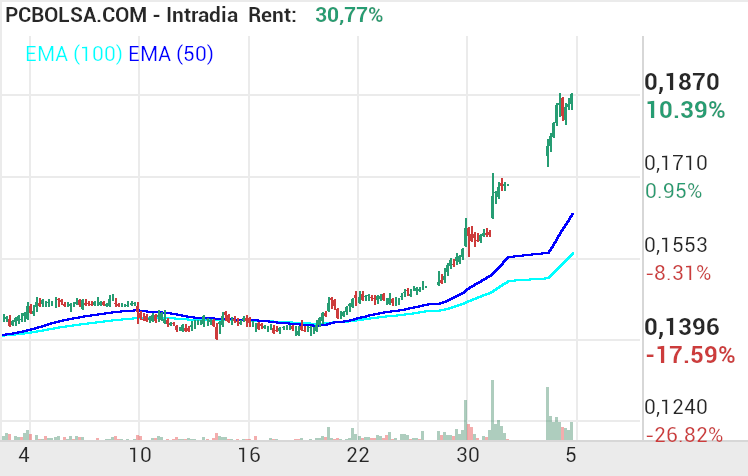Click the bold 0,1396 price label
Viewport: 748px width, 476px height.
pos(683,327)
